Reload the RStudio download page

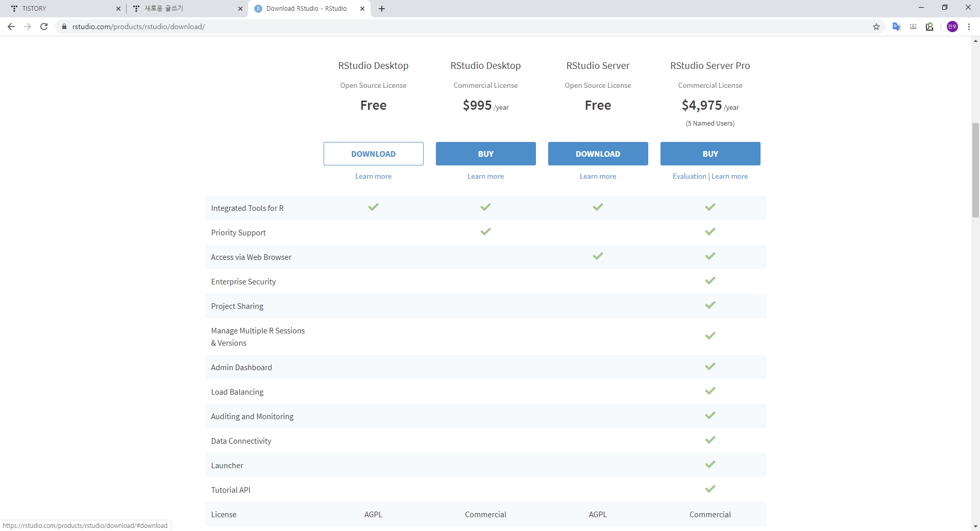coord(44,27)
